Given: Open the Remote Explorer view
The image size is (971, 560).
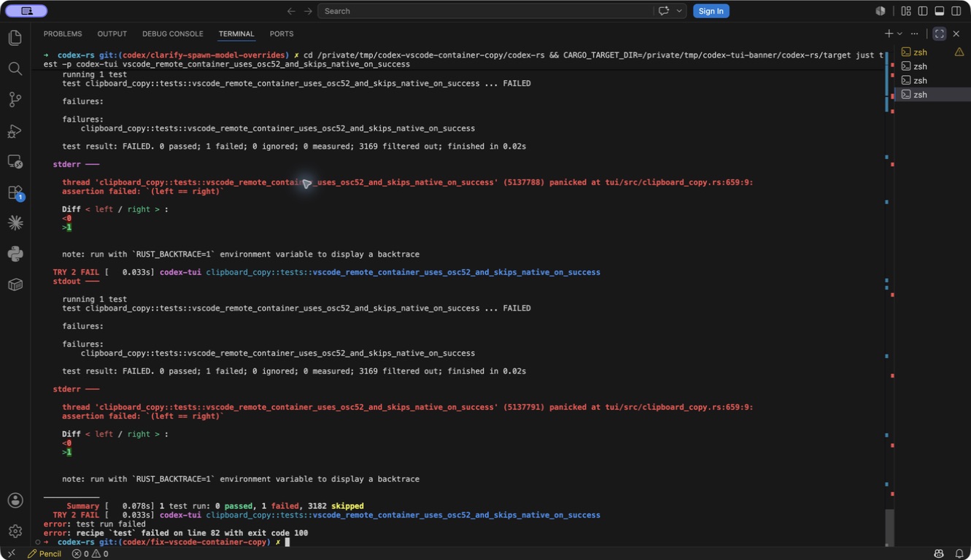Looking at the screenshot, I should (x=15, y=162).
